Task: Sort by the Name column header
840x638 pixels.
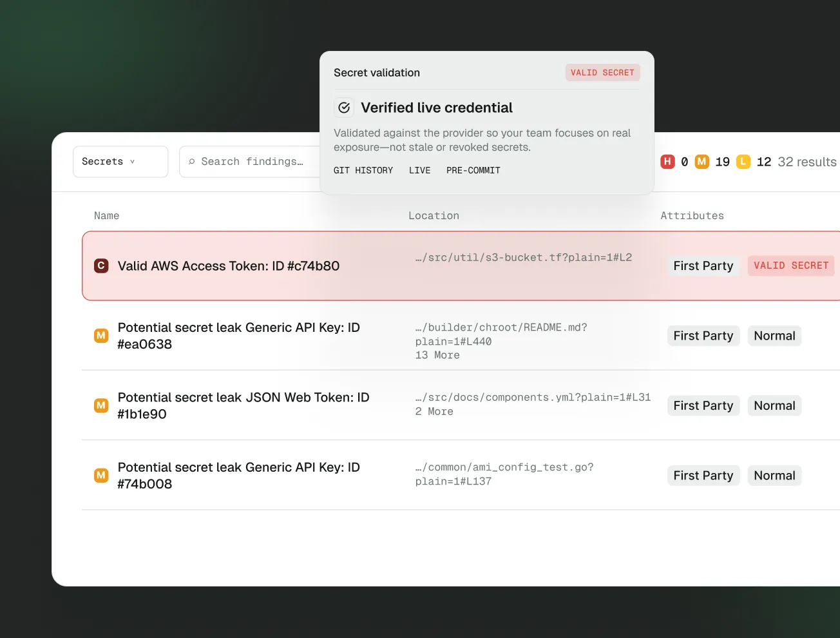Action: 106,216
